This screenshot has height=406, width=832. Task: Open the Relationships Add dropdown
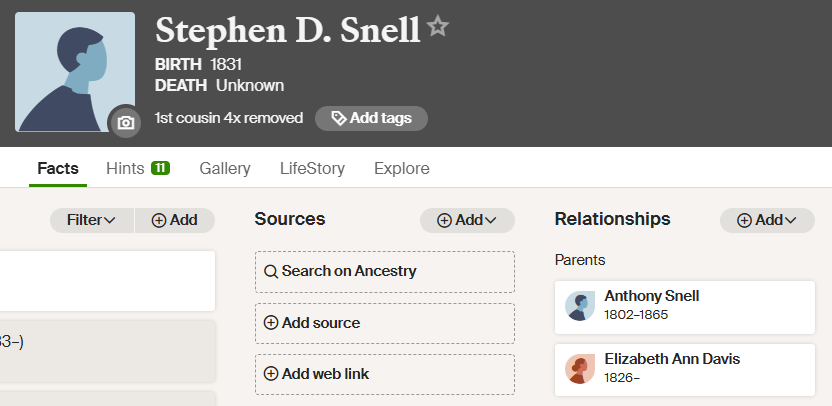(x=767, y=220)
